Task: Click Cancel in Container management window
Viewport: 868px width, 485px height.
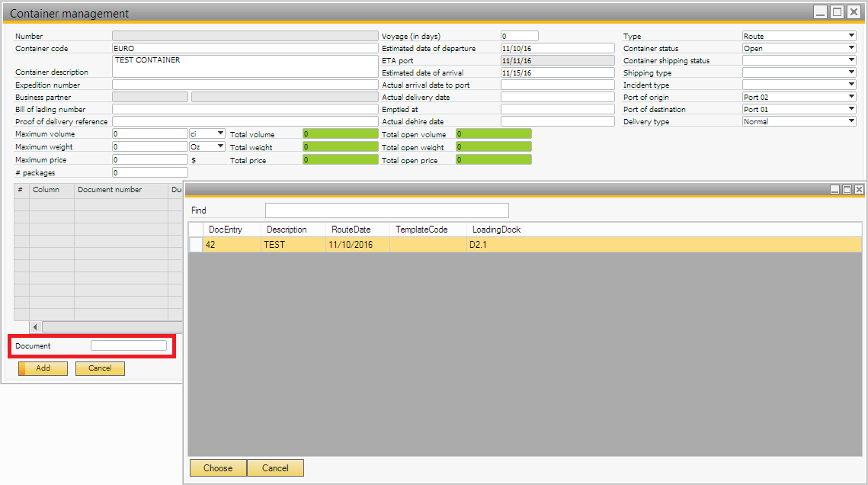Action: 100,368
